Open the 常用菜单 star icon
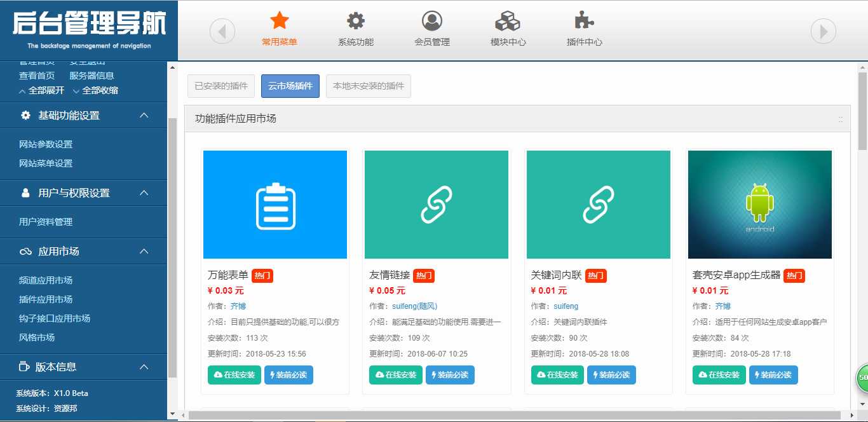The height and width of the screenshot is (422, 868). (280, 21)
